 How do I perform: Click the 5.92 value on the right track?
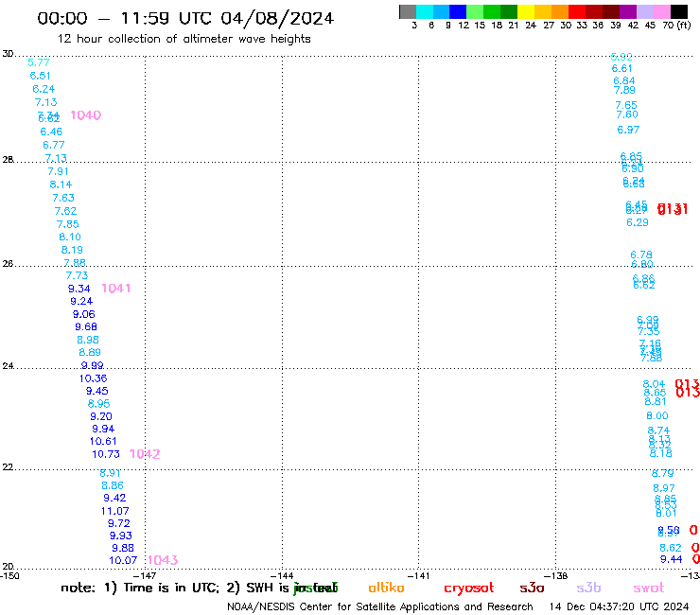621,57
